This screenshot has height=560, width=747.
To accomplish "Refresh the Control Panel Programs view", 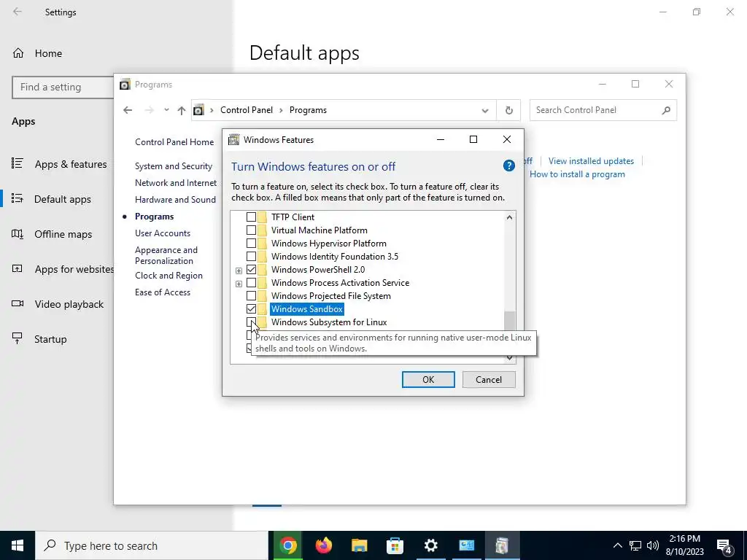I will (508, 111).
